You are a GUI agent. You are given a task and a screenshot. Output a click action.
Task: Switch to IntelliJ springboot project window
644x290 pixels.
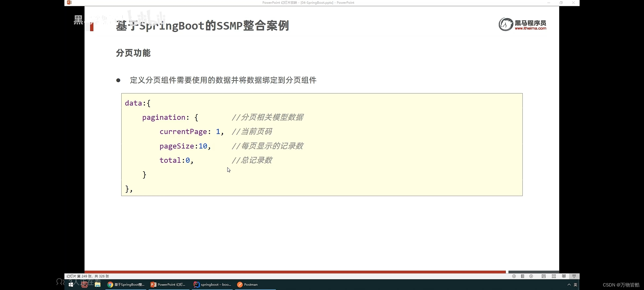[x=212, y=285]
